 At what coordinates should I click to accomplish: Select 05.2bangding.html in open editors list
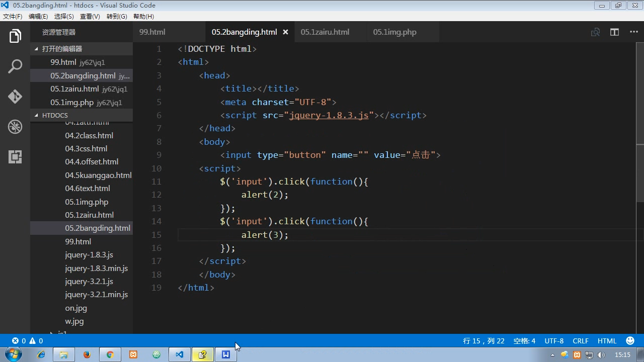[82, 76]
